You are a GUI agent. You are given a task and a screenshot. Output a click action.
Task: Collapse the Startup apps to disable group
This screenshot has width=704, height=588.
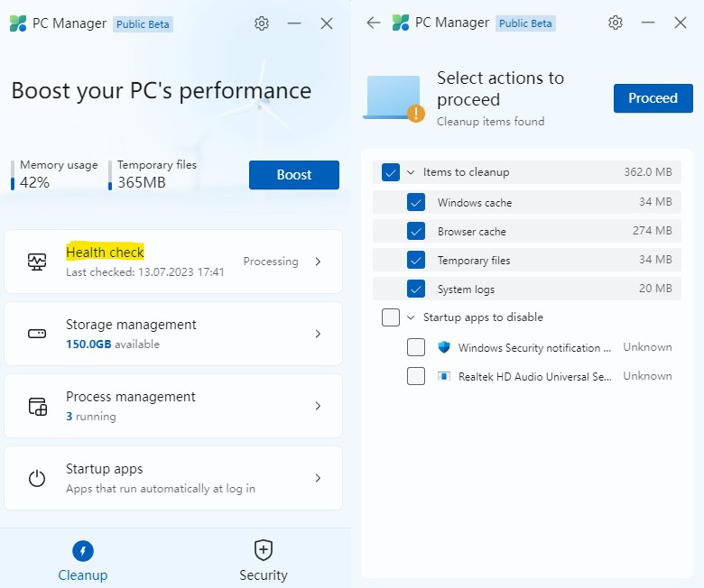coord(411,317)
